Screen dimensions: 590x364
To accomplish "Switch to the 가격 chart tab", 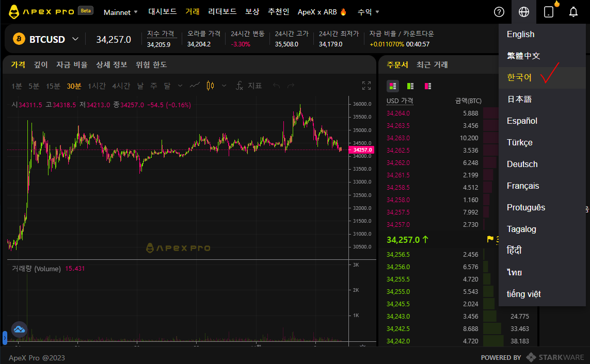I will tap(18, 64).
